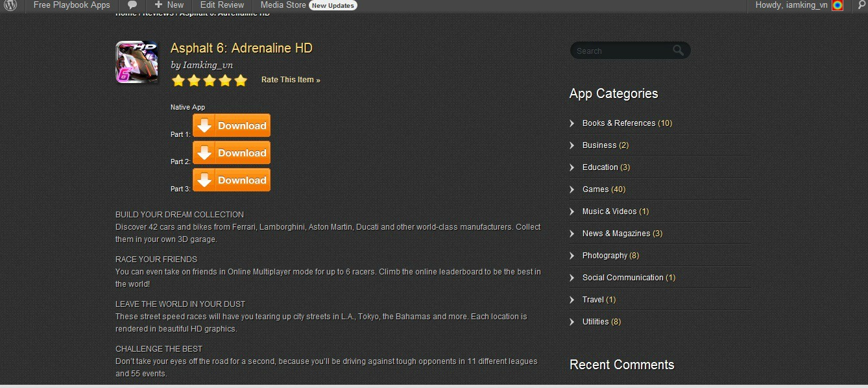Click the arrow beside Books & References

tap(572, 123)
